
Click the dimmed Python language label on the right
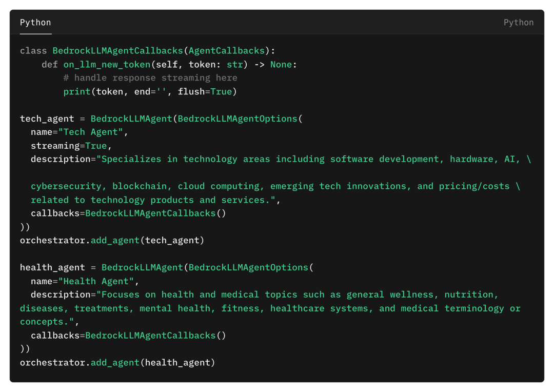coord(518,23)
